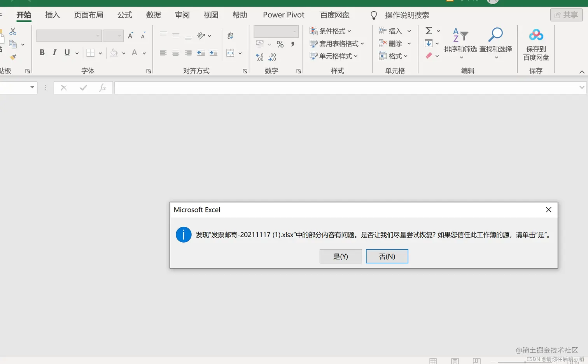Click Align Right icon
The height and width of the screenshot is (364, 588).
coord(188,53)
